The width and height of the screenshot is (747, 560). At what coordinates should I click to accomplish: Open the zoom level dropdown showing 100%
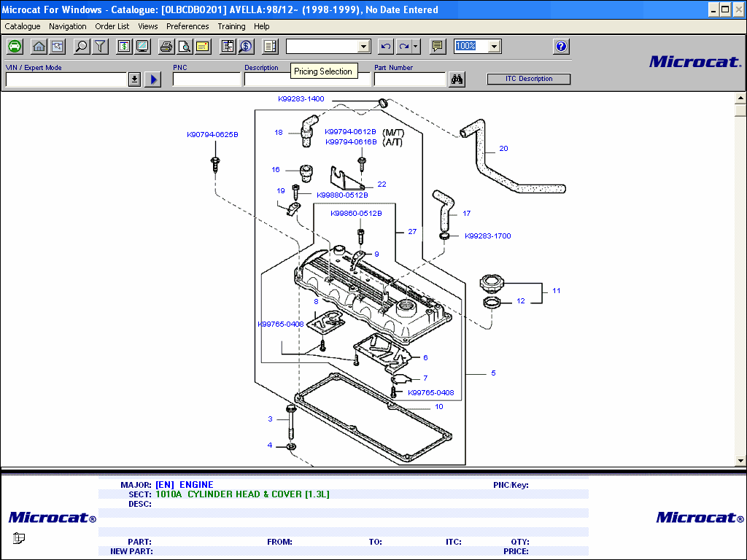(494, 46)
